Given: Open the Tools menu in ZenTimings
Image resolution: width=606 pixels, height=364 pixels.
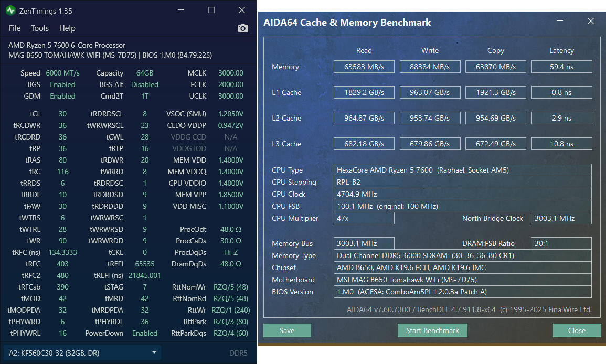Looking at the screenshot, I should pos(39,28).
